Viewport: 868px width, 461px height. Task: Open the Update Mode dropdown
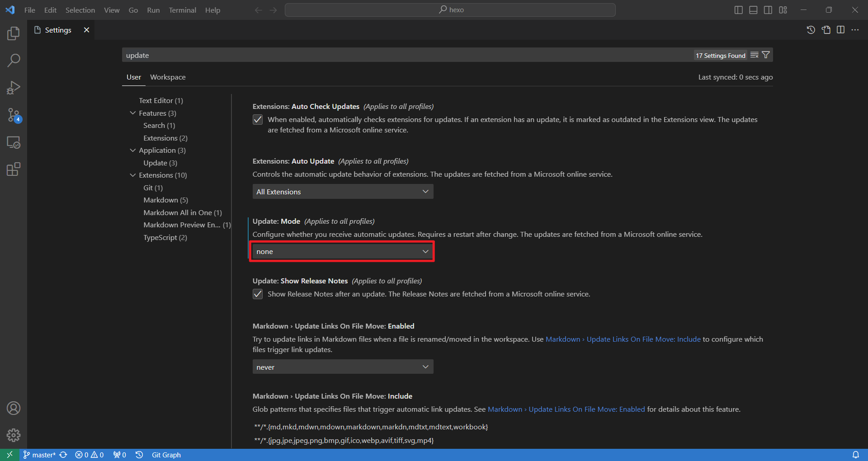342,252
